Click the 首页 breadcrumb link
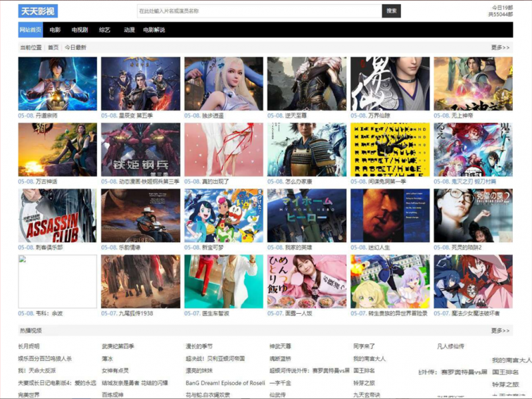 point(53,48)
